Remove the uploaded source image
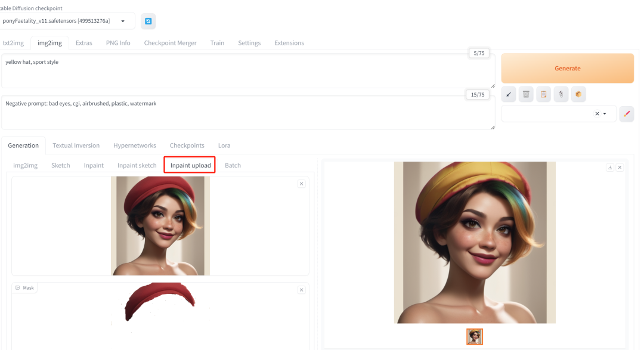644x350 pixels. coord(301,184)
